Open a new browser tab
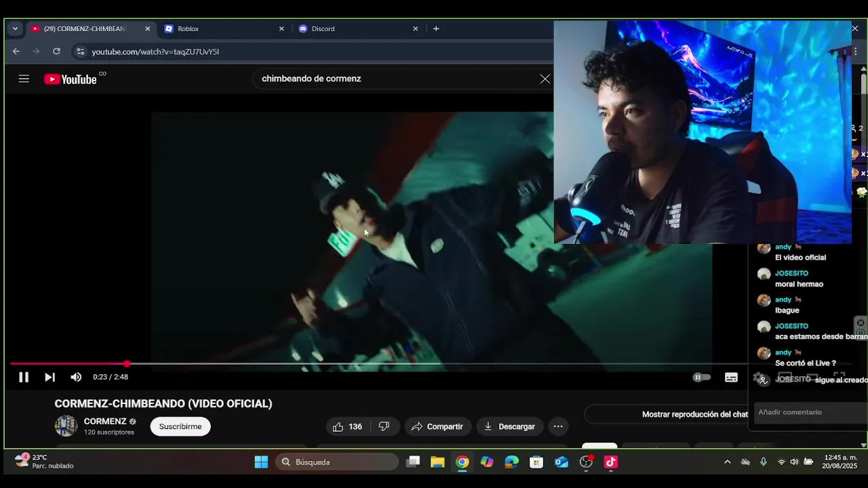Image resolution: width=868 pixels, height=488 pixels. tap(436, 28)
